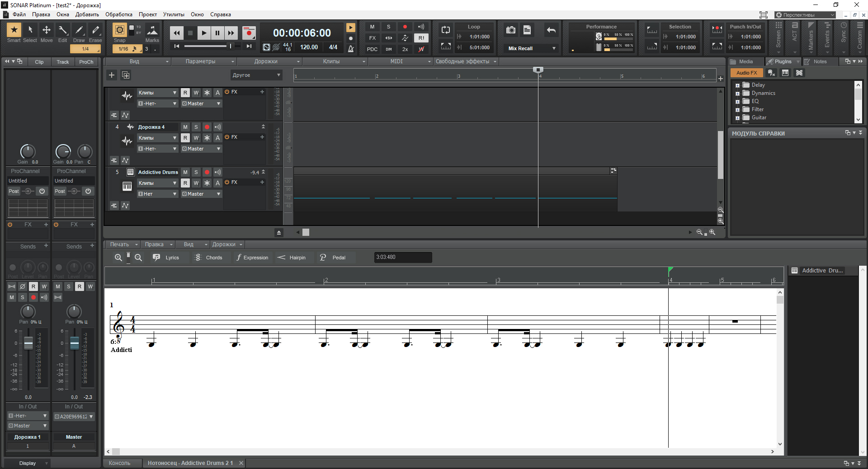Solo the Addictive Drums track
This screenshot has height=469, width=868.
pos(196,172)
